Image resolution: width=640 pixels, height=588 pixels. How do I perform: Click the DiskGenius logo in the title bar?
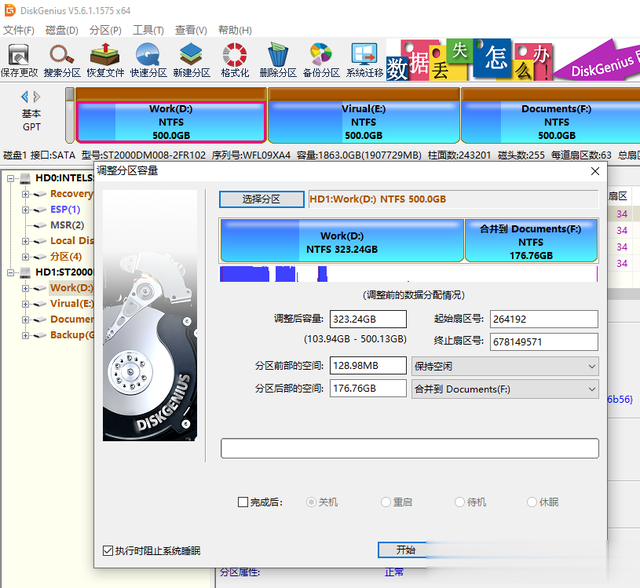point(10,10)
